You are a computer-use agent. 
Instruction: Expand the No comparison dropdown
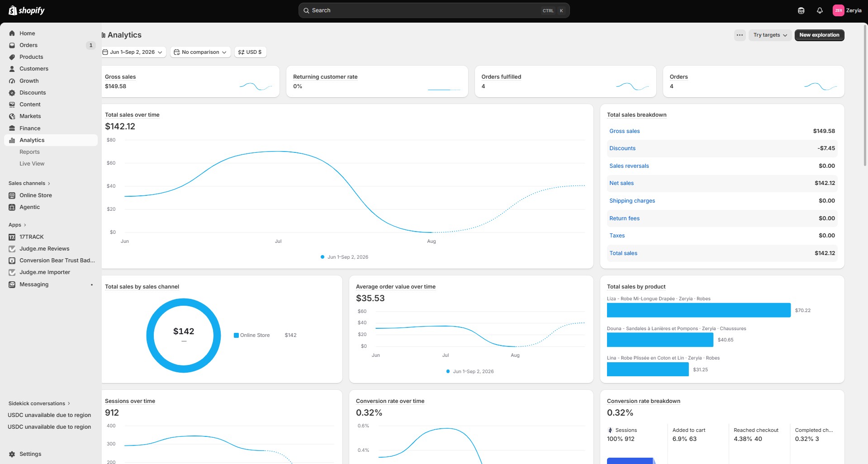point(200,52)
